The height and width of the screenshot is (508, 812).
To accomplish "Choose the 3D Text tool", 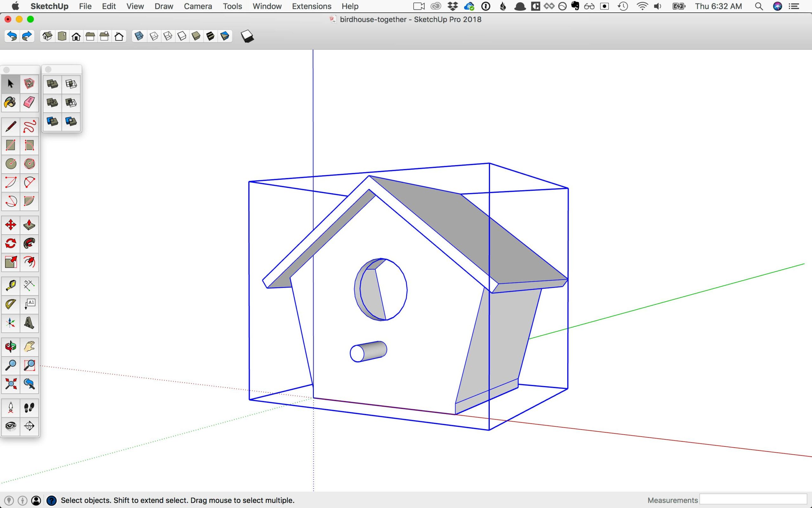I will click(x=29, y=323).
